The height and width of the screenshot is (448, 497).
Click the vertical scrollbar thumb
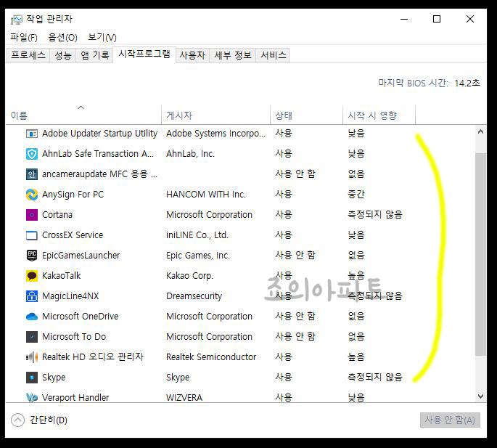(x=481, y=254)
